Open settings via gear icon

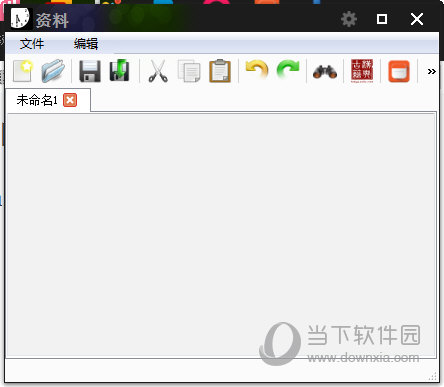[x=349, y=19]
